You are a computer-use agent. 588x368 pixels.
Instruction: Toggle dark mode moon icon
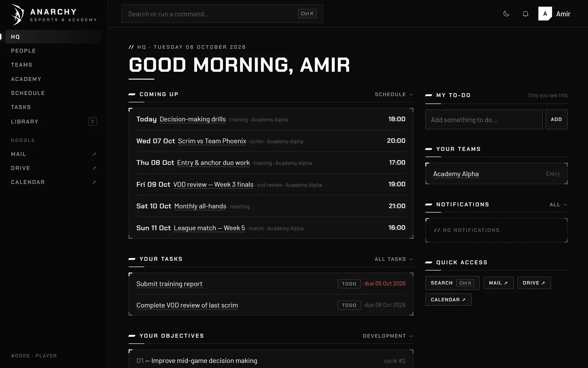coord(506,14)
